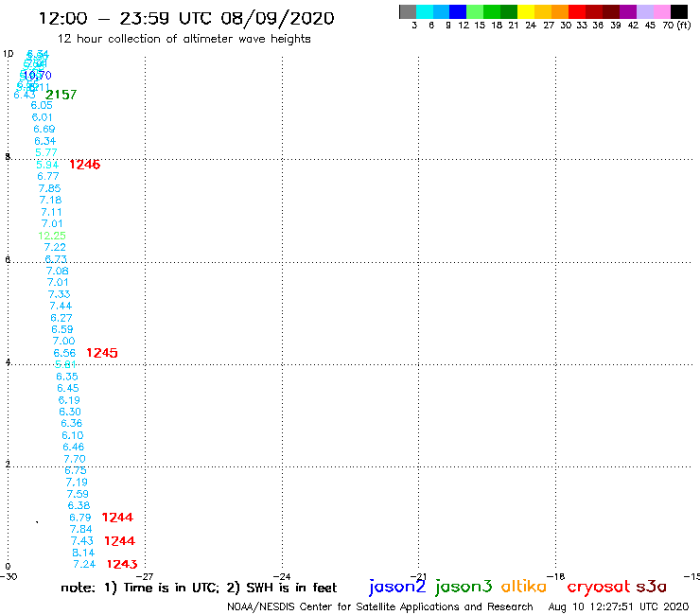The image size is (700, 615).
Task: Select the -27 longitude axis label
Action: pyautogui.click(x=145, y=576)
